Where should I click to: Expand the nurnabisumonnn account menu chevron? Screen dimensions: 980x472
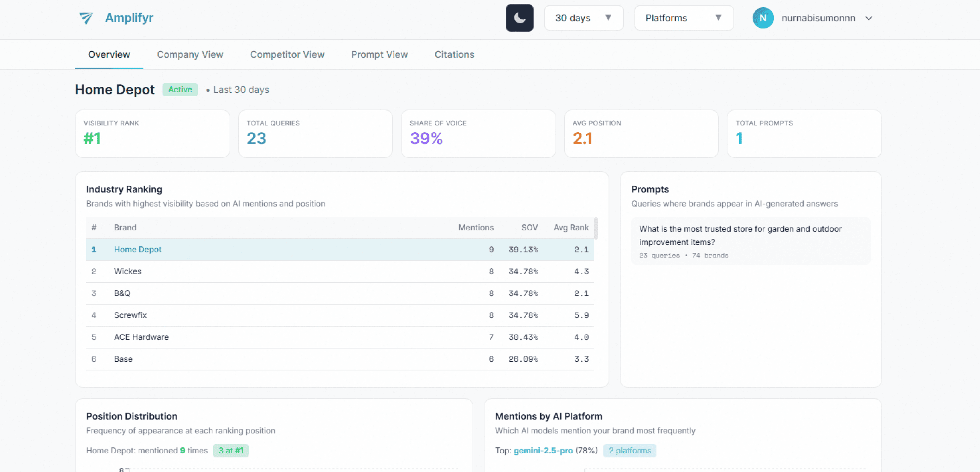[868, 18]
